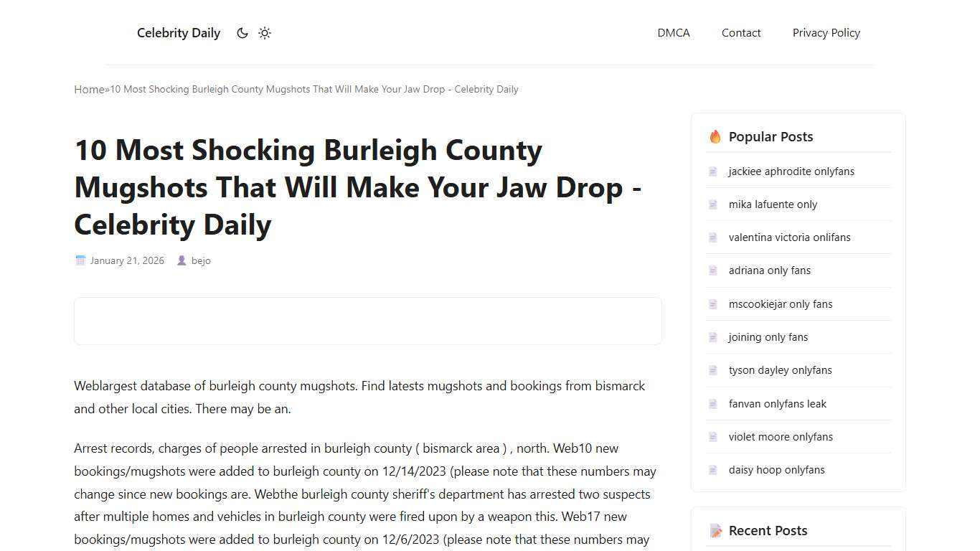The image size is (980, 551).
Task: Navigate to Home via breadcrumb link
Action: click(x=88, y=89)
